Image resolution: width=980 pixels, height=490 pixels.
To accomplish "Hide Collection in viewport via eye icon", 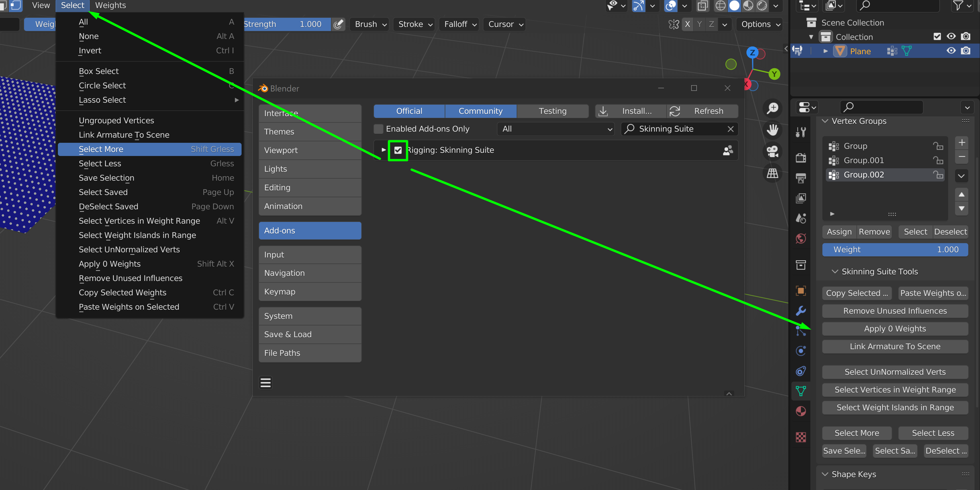I will click(x=951, y=36).
